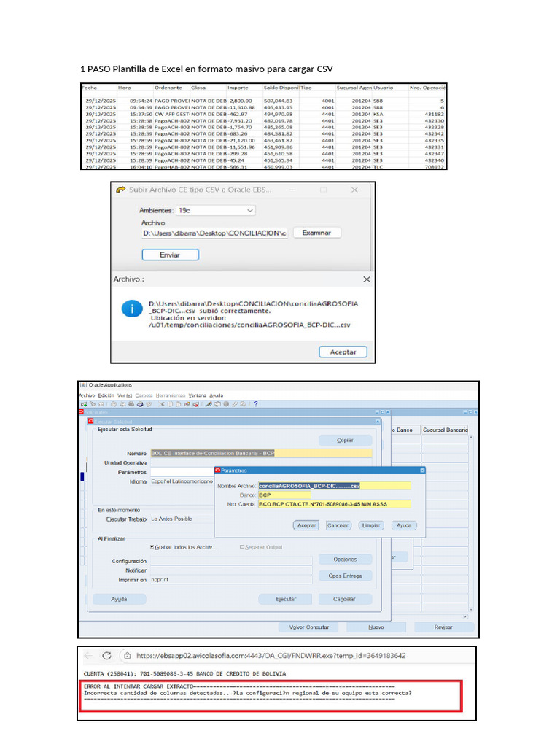Click the Nro. Cuenta field in Parámetros

334,504
